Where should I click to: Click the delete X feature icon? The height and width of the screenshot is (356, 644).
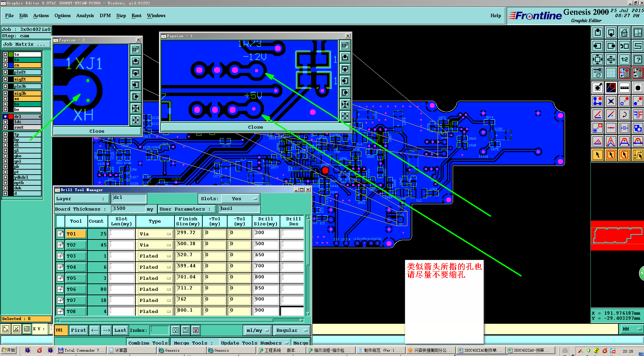(611, 101)
